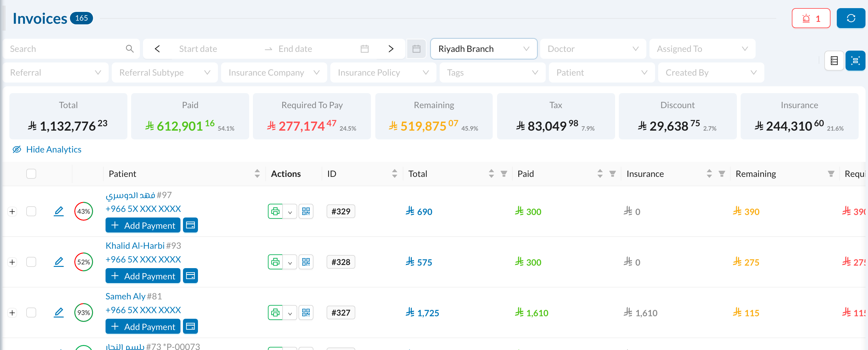
Task: Edit invoice #328 with pencil icon
Action: pos(59,262)
